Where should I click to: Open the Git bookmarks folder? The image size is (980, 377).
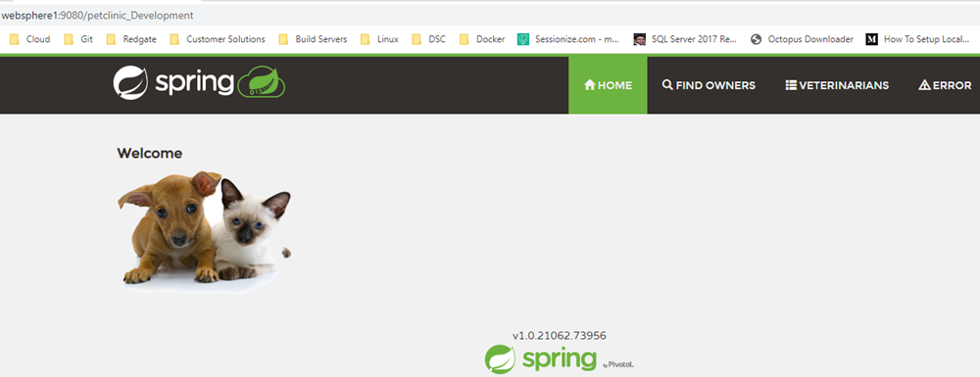pyautogui.click(x=78, y=39)
